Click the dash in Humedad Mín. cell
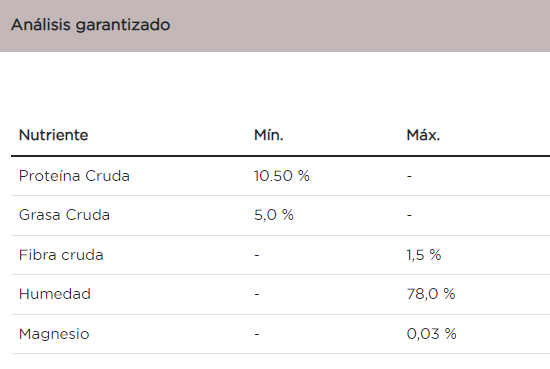550x369 pixels. point(257,294)
